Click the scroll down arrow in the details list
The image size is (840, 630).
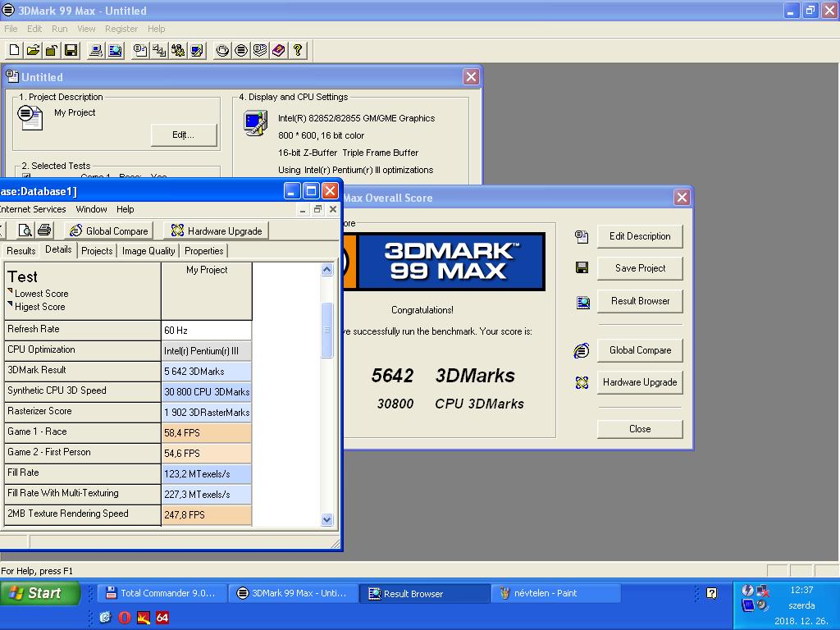[326, 519]
